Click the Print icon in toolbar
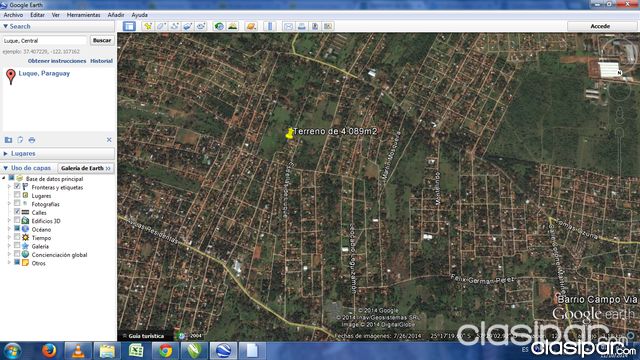 point(302,26)
